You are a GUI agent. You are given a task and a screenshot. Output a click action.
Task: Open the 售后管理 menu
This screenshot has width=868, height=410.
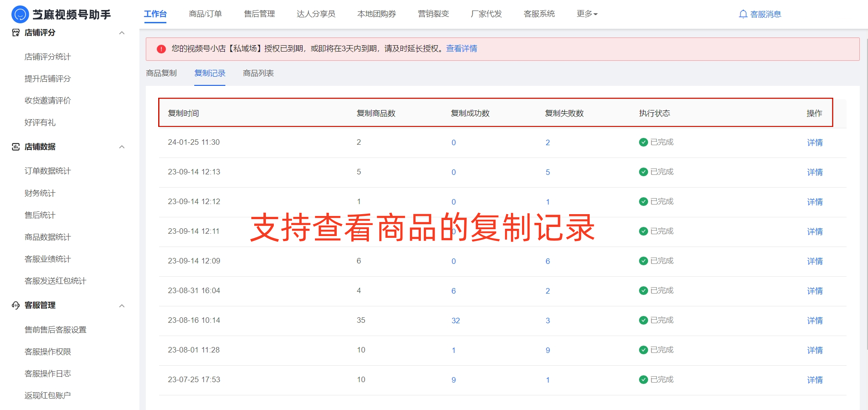[x=260, y=14]
